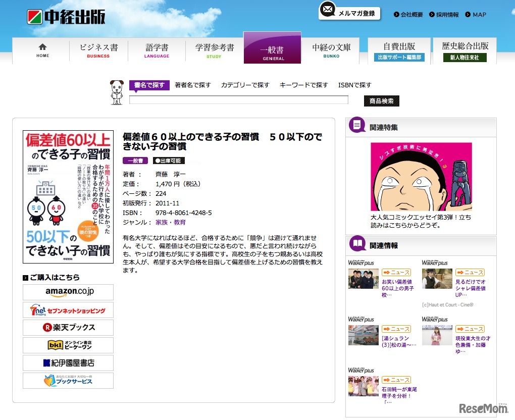Open the 大人気コミックエッセイ第3弾 link

tap(421, 221)
